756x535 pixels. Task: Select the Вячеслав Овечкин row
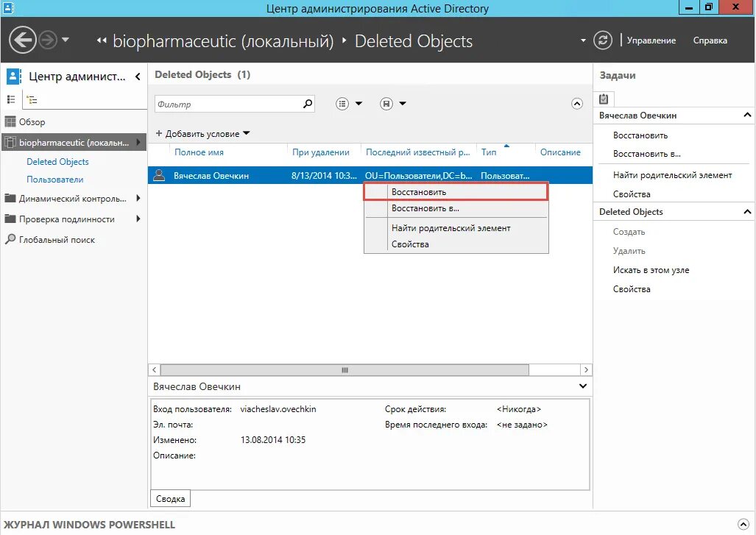(x=370, y=175)
